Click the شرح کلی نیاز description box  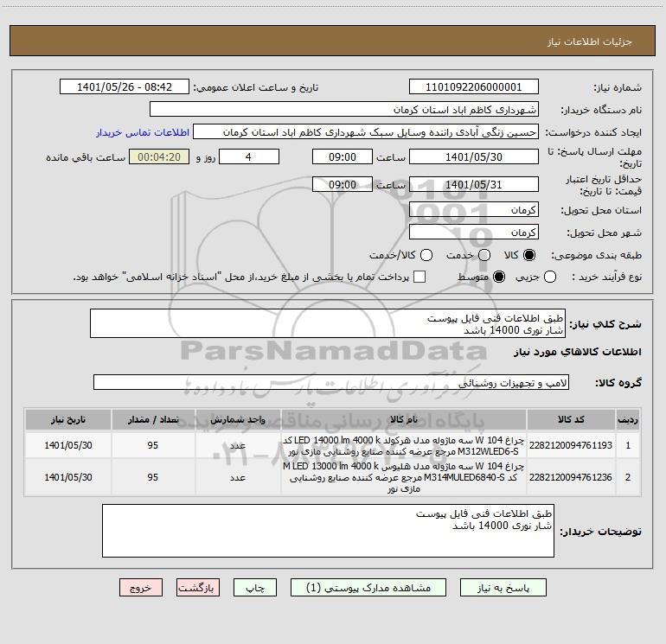tap(328, 323)
